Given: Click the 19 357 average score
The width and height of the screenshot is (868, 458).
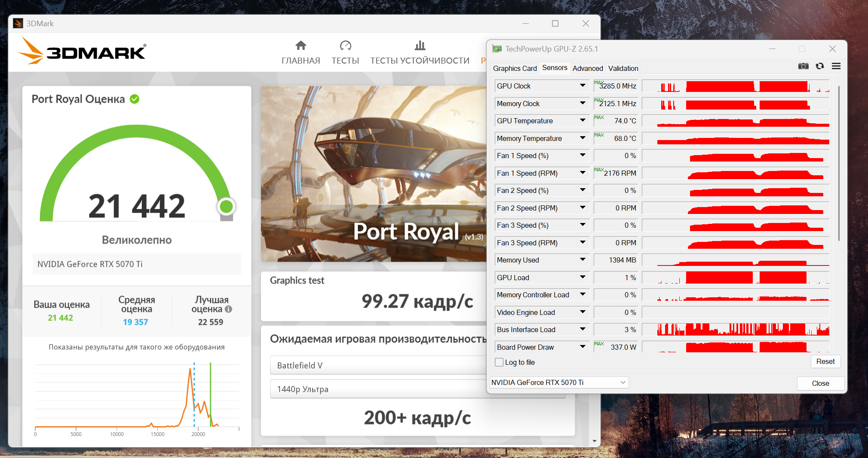Looking at the screenshot, I should (x=135, y=322).
